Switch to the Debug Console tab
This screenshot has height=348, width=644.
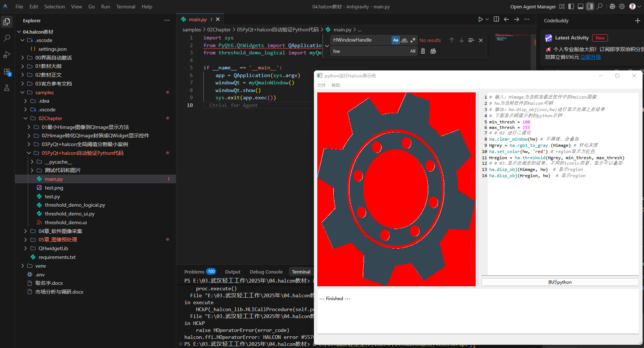point(266,272)
